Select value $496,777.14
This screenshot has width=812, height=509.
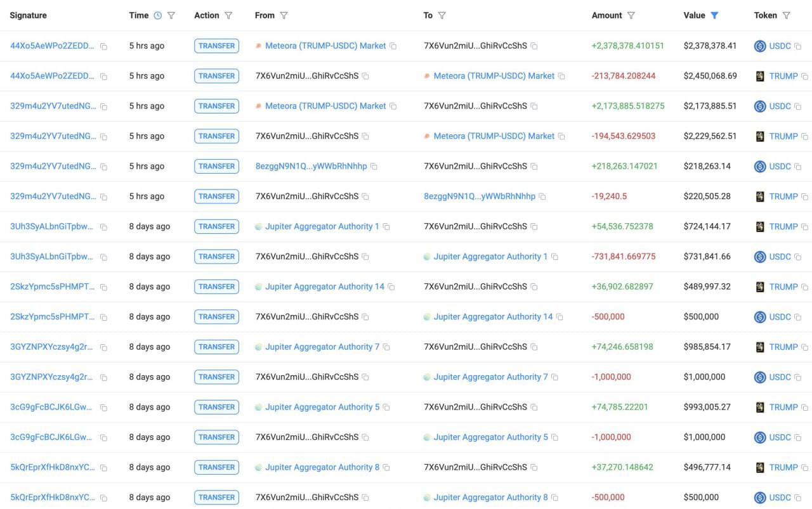(707, 467)
